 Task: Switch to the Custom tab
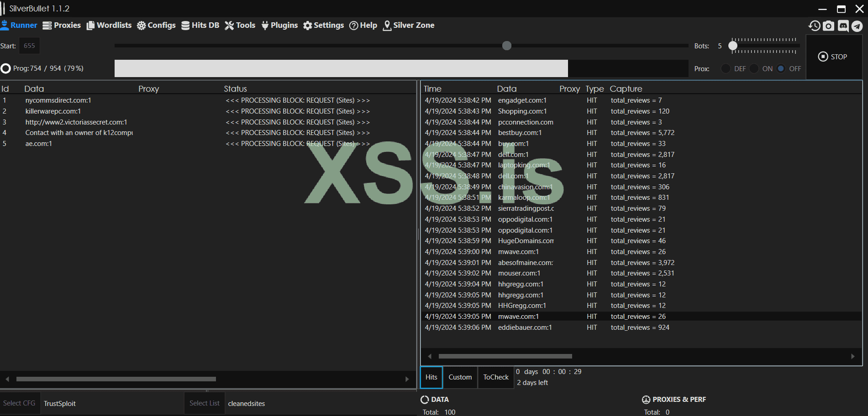[460, 377]
